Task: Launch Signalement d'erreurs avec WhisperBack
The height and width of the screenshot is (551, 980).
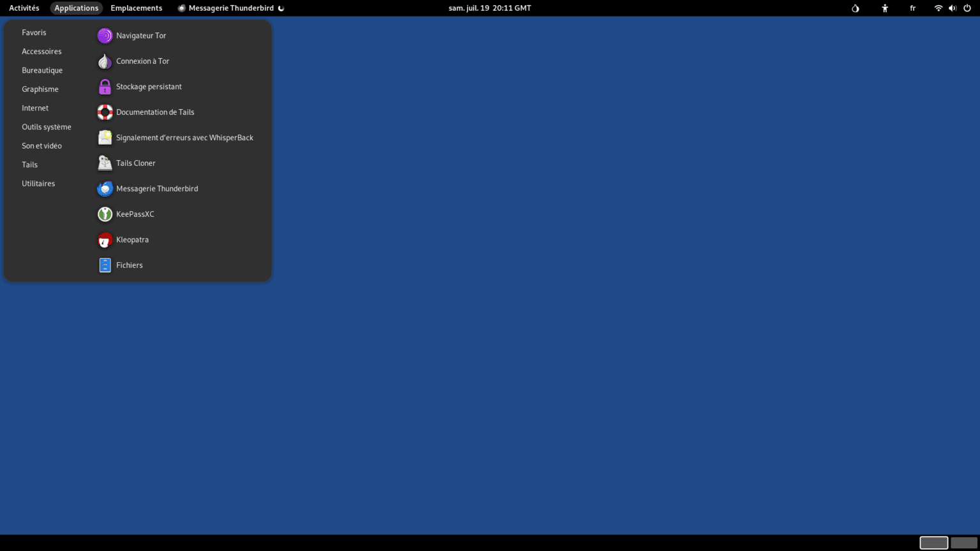Action: tap(184, 138)
